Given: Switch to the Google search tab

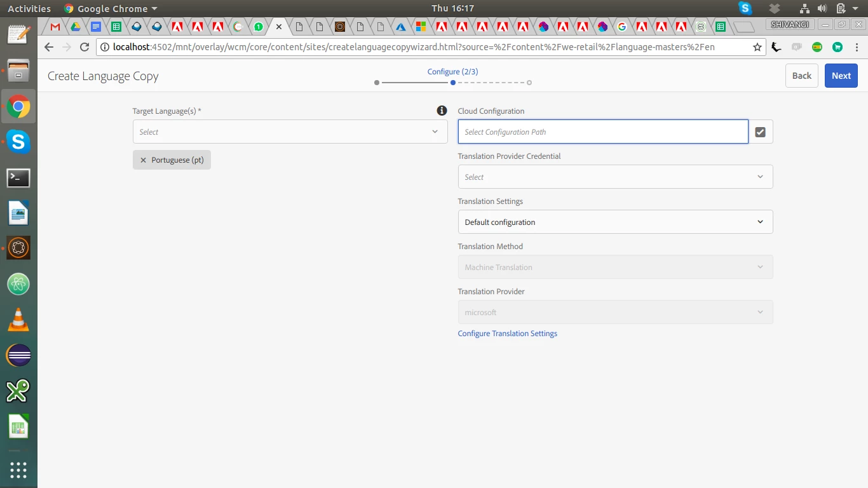Looking at the screenshot, I should (621, 27).
